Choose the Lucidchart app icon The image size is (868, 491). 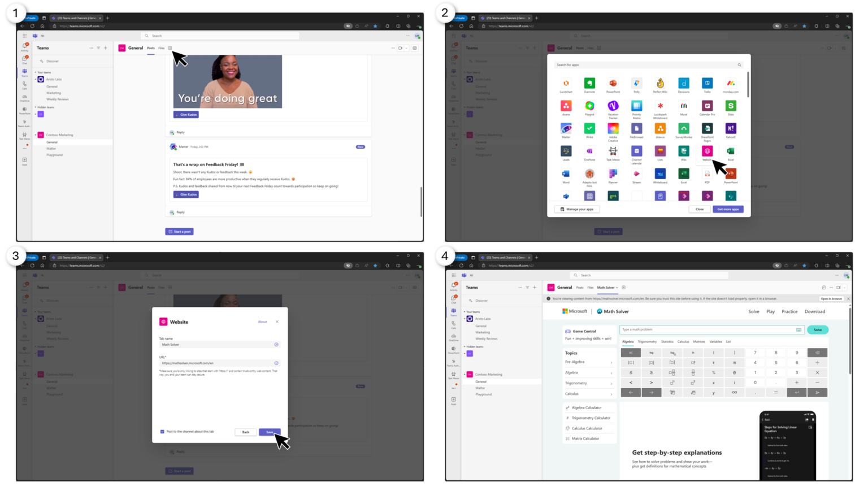pos(566,84)
